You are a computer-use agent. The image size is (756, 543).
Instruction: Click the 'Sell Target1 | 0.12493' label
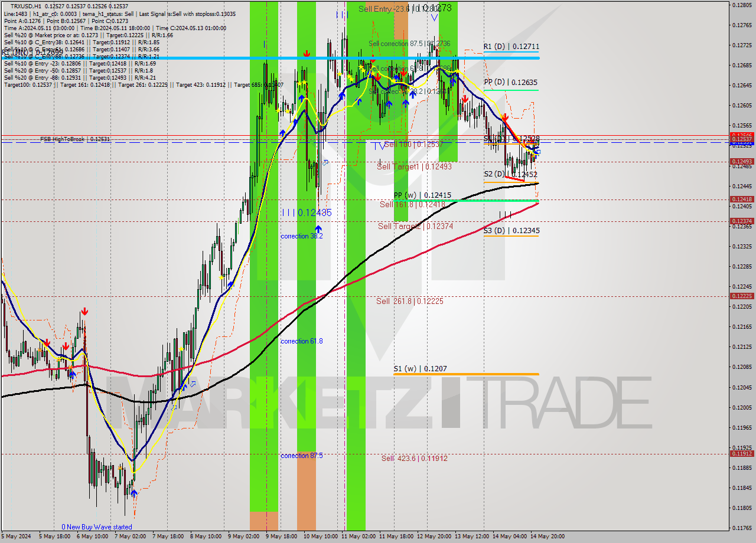click(414, 166)
